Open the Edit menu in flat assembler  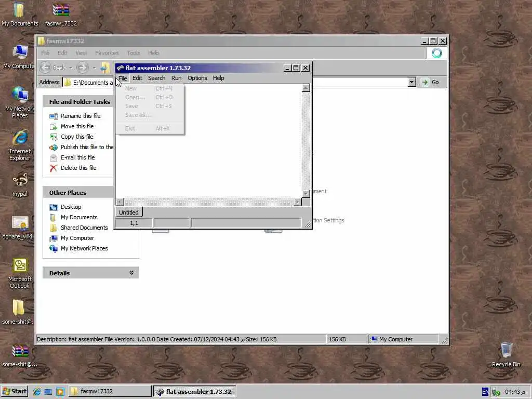pos(137,78)
